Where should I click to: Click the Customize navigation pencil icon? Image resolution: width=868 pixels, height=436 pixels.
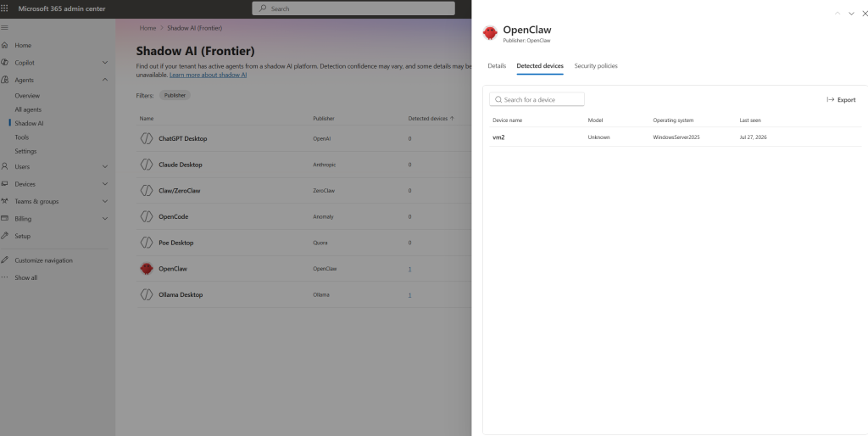click(4, 260)
